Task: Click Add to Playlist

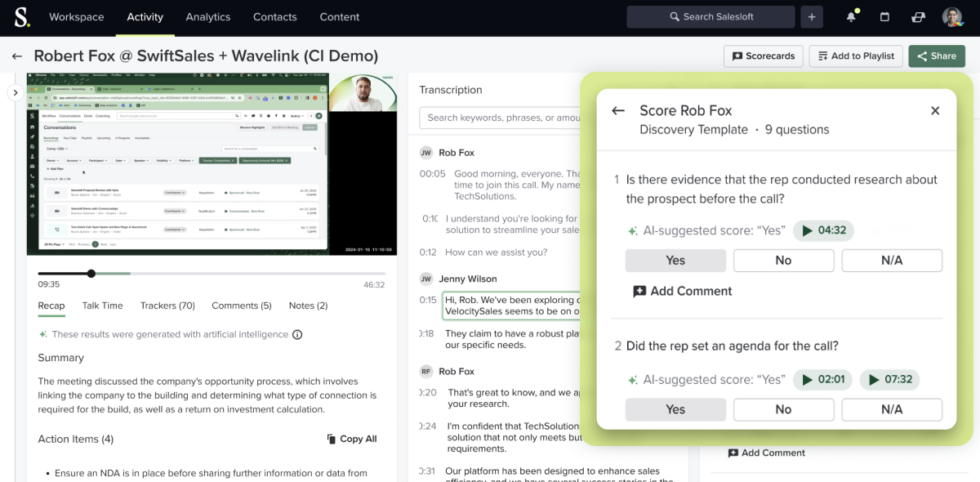Action: pos(856,56)
